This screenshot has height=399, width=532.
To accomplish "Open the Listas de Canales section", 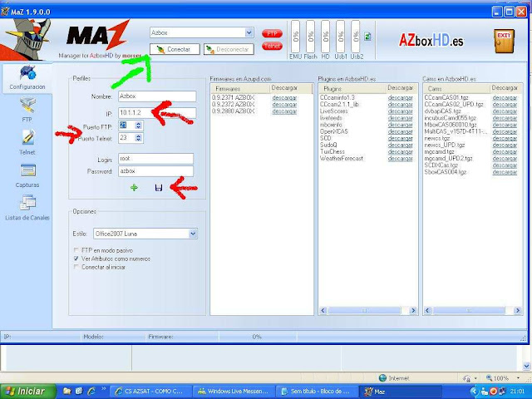I will point(27,208).
